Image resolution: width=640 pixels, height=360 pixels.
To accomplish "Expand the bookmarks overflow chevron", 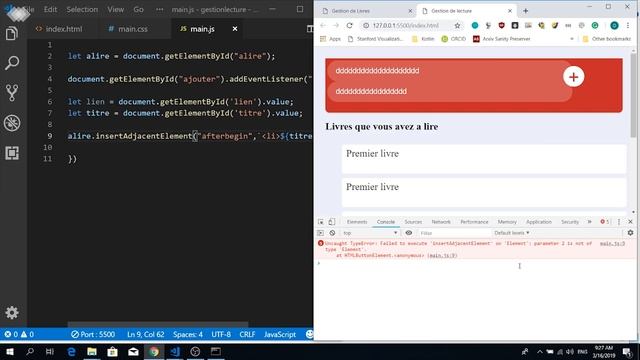I will pos(572,39).
